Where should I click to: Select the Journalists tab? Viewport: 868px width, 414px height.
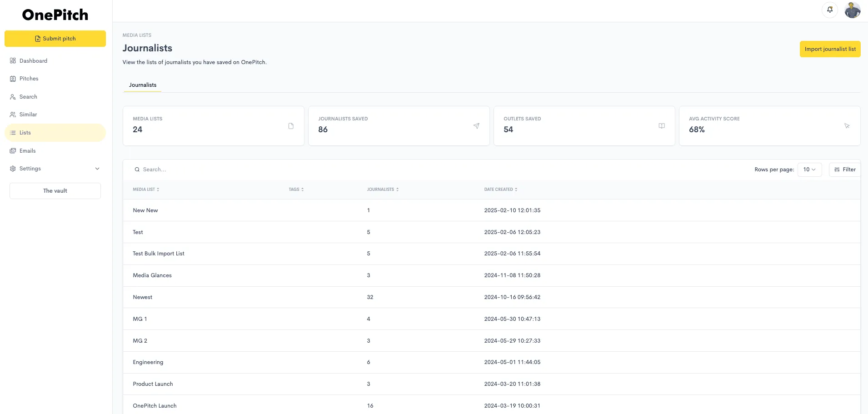point(143,85)
